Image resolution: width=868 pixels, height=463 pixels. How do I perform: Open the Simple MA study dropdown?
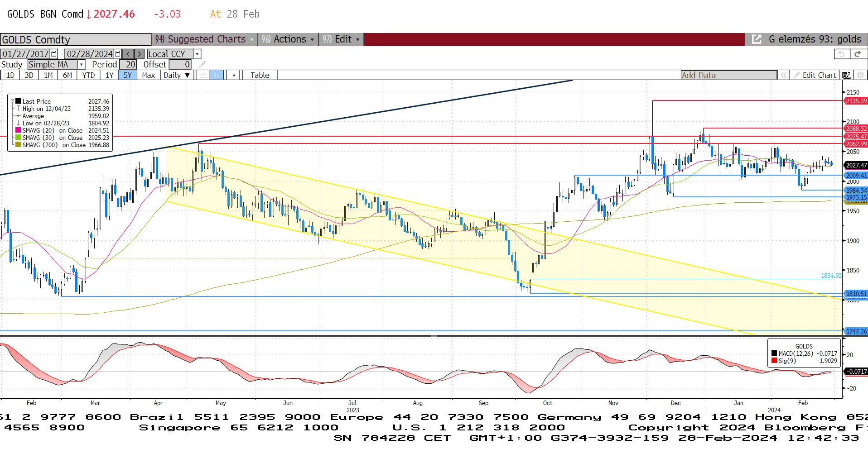tap(82, 65)
